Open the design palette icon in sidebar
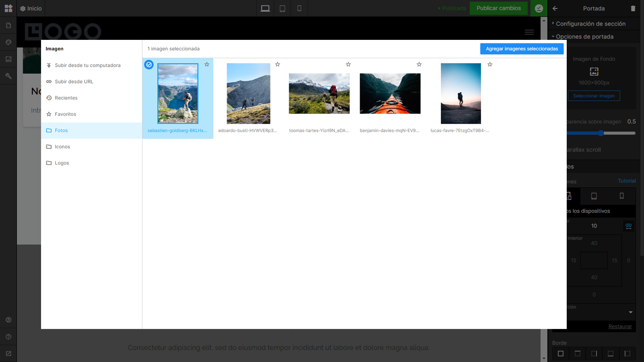Viewport: 644px width, 362px height. click(8, 42)
